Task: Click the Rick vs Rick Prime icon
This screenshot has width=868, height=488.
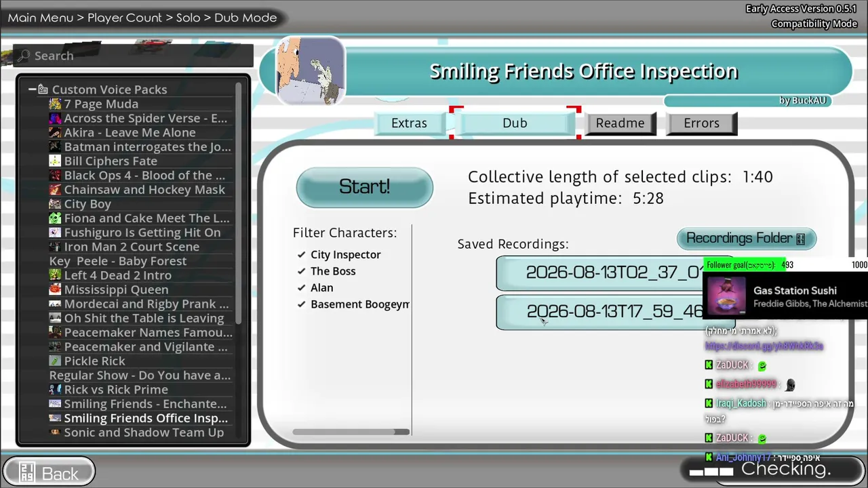Action: pyautogui.click(x=55, y=389)
